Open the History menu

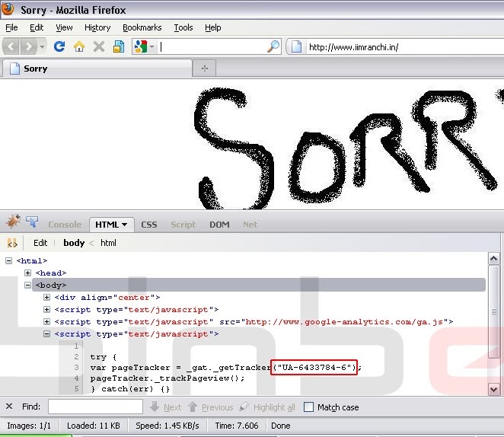tap(97, 27)
